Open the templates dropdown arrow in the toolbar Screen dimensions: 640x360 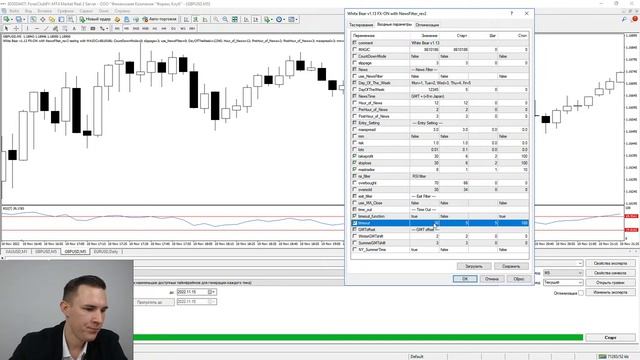point(297,19)
